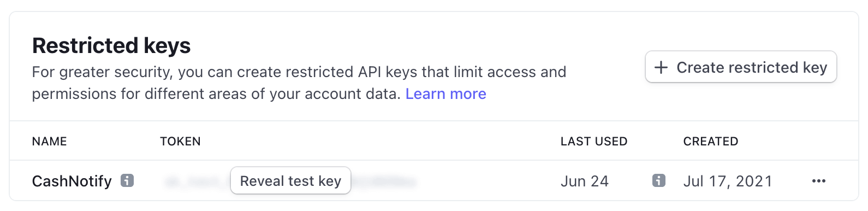Click the info icon beside CashNotify

coord(127,180)
